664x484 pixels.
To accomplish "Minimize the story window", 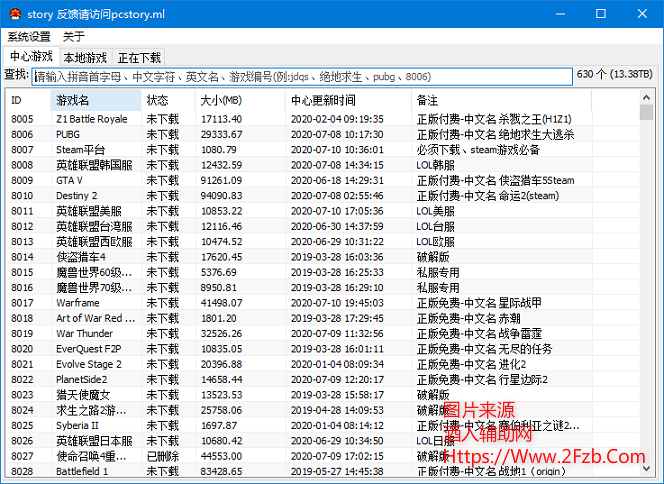I will (560, 14).
